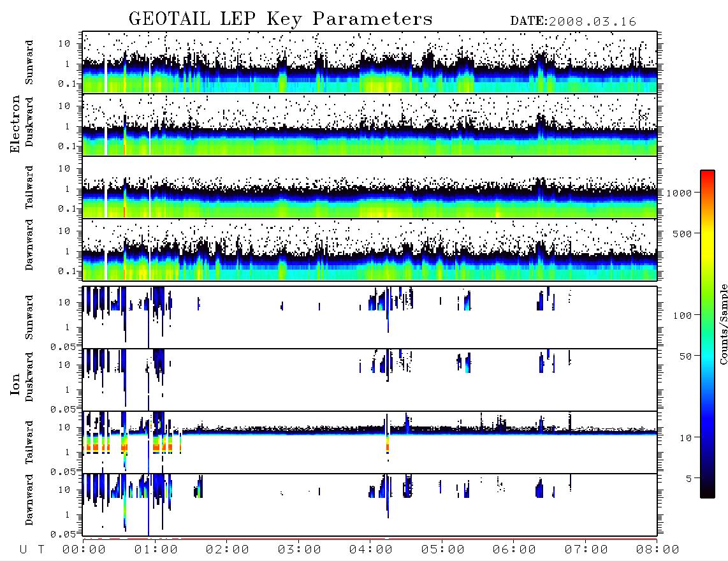Click the Ion Tailward spectrogram panel
This screenshot has width=728, height=561.
[370, 442]
